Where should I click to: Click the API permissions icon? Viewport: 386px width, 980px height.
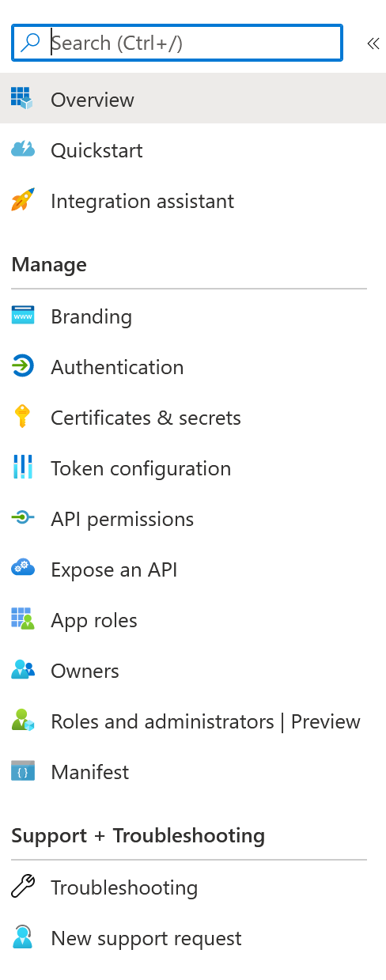click(22, 518)
